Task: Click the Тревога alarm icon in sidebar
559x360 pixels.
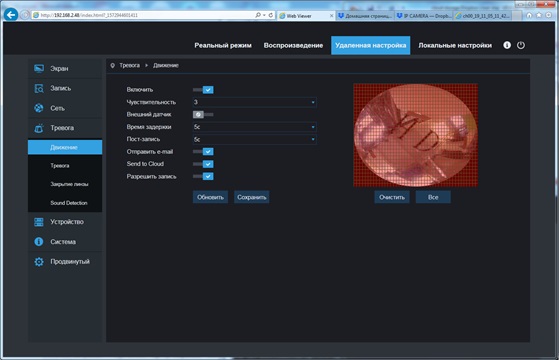Action: coord(39,128)
